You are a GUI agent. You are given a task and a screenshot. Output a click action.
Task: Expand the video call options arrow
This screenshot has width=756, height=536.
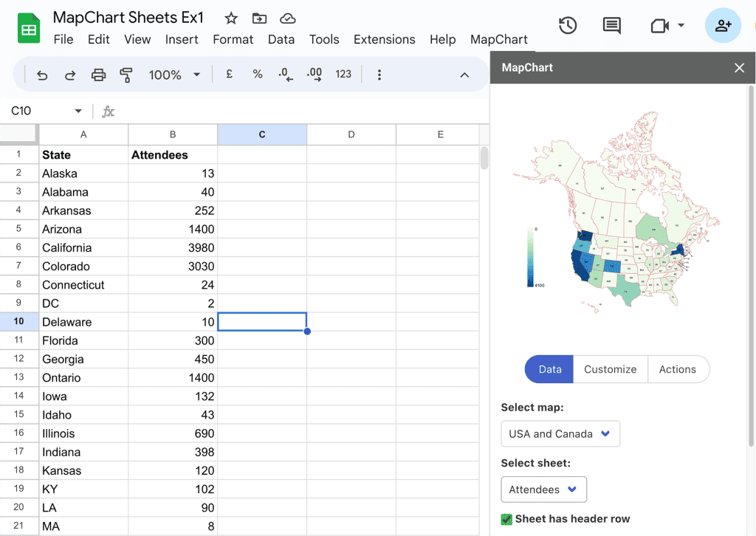(x=681, y=25)
